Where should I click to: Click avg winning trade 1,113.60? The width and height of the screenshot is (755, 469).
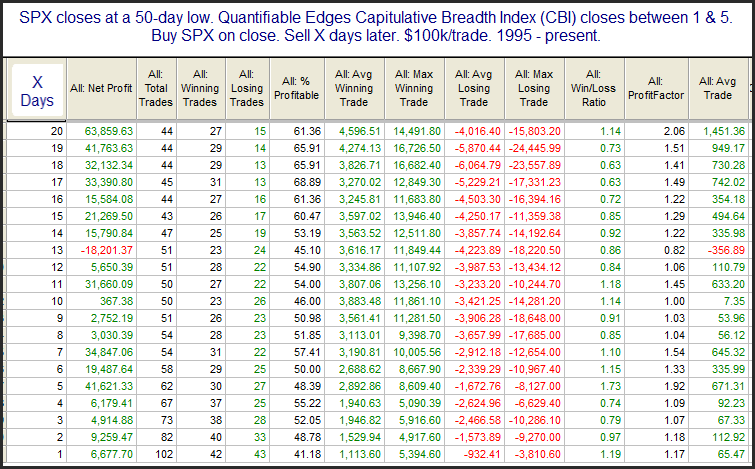(360, 454)
